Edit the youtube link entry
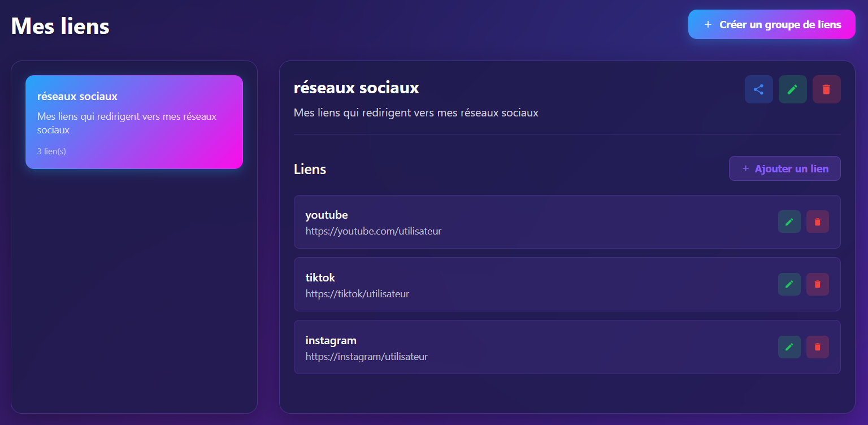 coord(789,222)
